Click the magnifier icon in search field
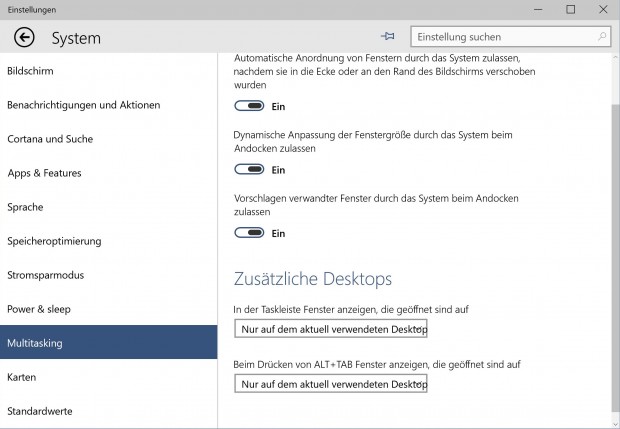The height and width of the screenshot is (429, 620). tap(602, 37)
